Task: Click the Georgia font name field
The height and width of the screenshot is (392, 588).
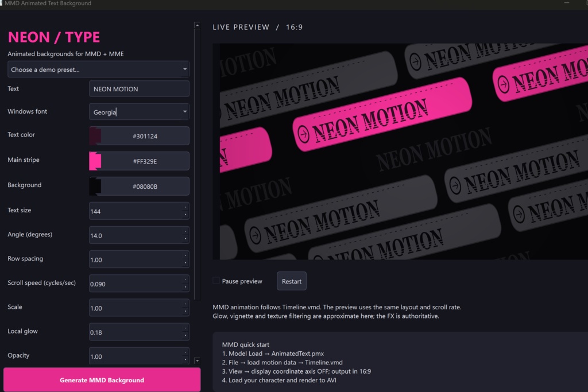Action: pyautogui.click(x=135, y=112)
